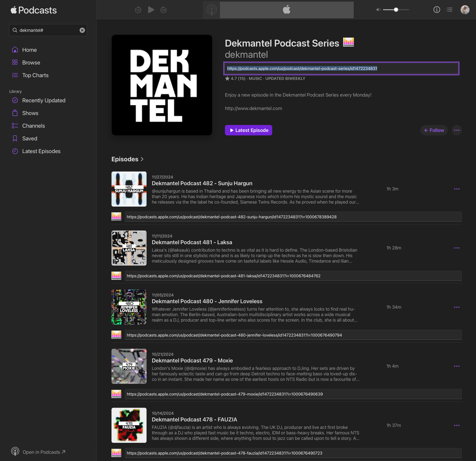Select the episode 482 URL field
This screenshot has width=476, height=461.
tap(293, 217)
